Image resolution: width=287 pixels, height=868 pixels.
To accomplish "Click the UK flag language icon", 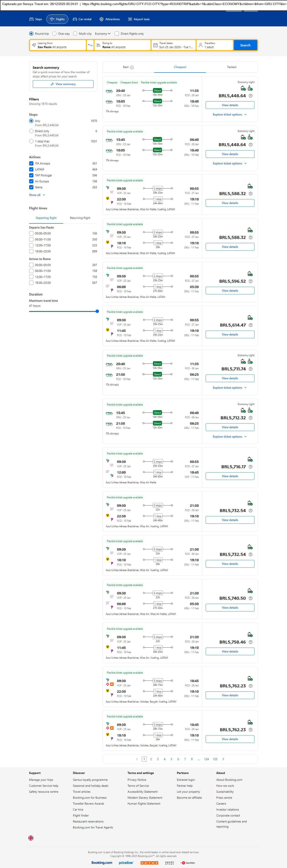I will 31,838.
